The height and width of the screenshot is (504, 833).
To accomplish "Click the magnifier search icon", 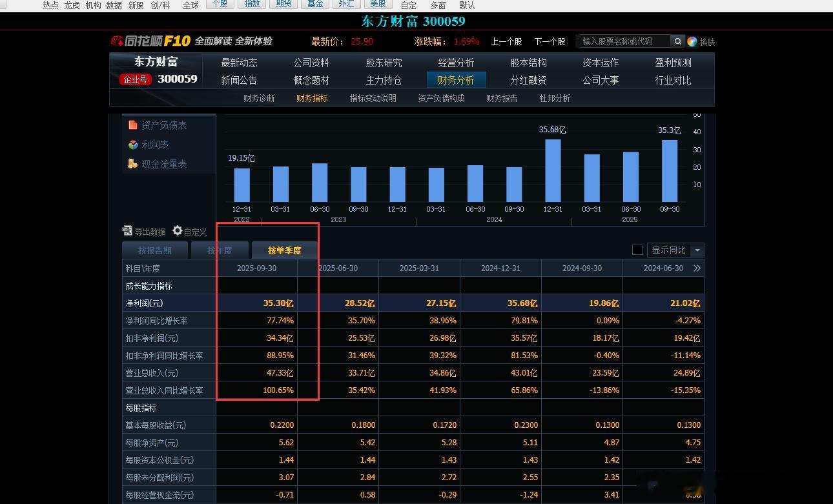I will [x=678, y=41].
